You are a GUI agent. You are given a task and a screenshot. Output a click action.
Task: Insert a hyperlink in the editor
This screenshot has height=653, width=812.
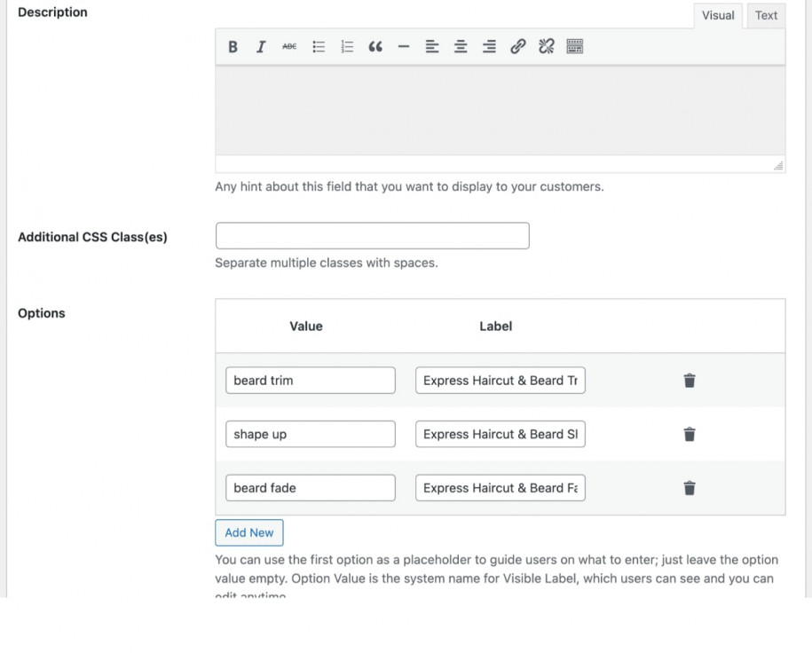coord(517,46)
